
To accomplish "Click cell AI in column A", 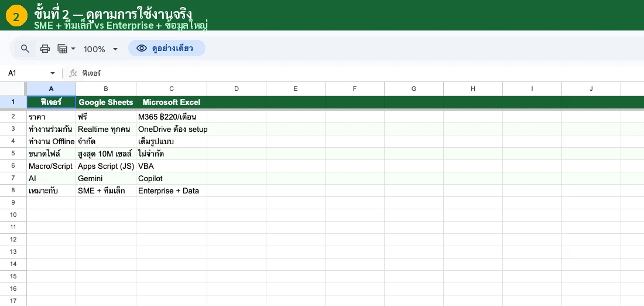I will point(52,178).
